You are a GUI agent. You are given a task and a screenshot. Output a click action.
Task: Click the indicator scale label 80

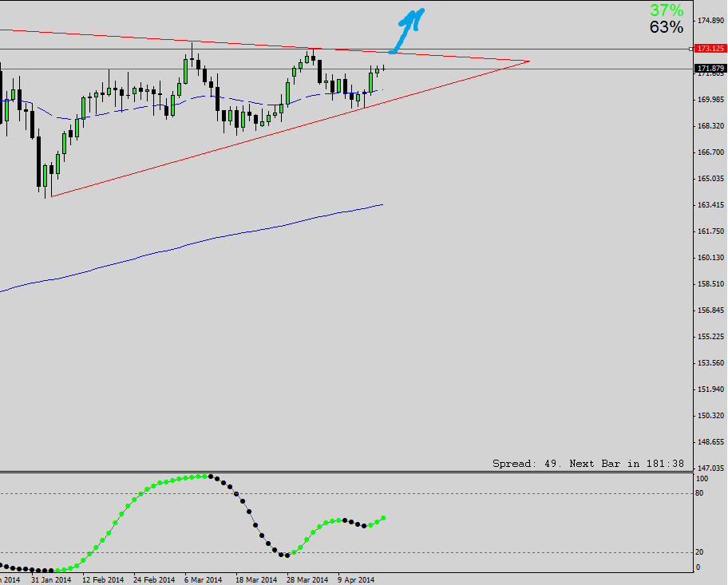pos(700,493)
